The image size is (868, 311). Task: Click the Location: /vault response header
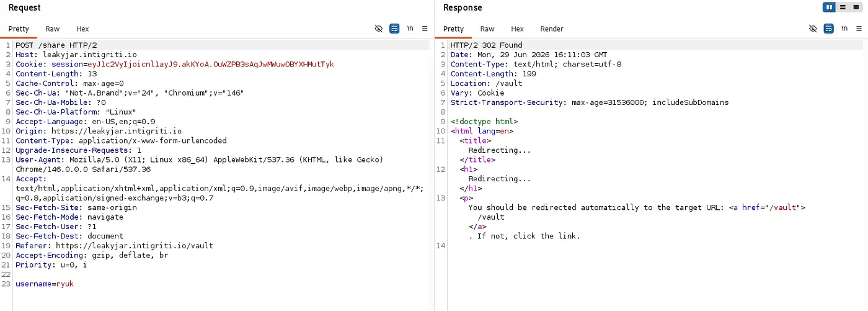tap(486, 83)
